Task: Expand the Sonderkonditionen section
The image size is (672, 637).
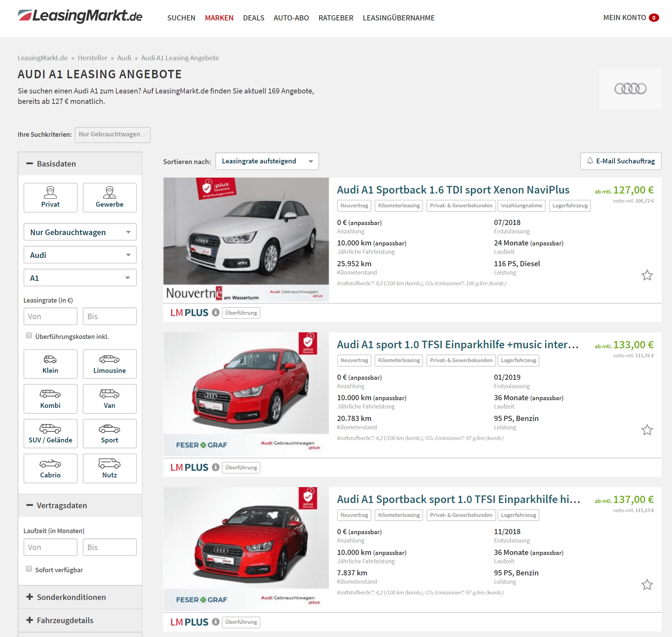Action: [x=80, y=597]
